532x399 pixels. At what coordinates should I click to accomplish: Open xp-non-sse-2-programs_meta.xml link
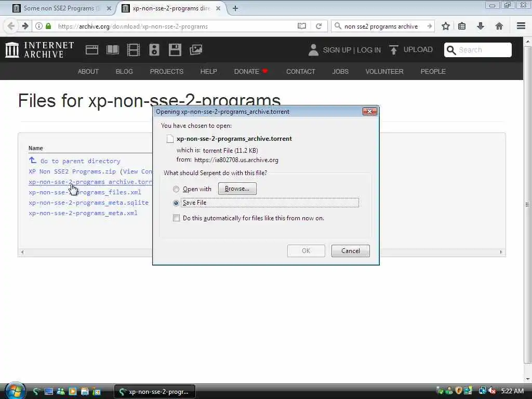83,213
